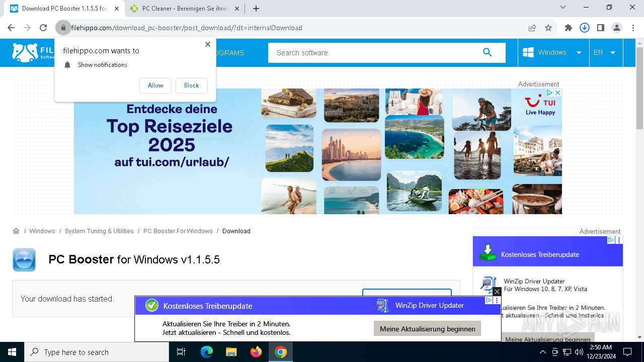Click Meine Aktualisierung beginnen in overlay ad
644x362 pixels.
(428, 329)
